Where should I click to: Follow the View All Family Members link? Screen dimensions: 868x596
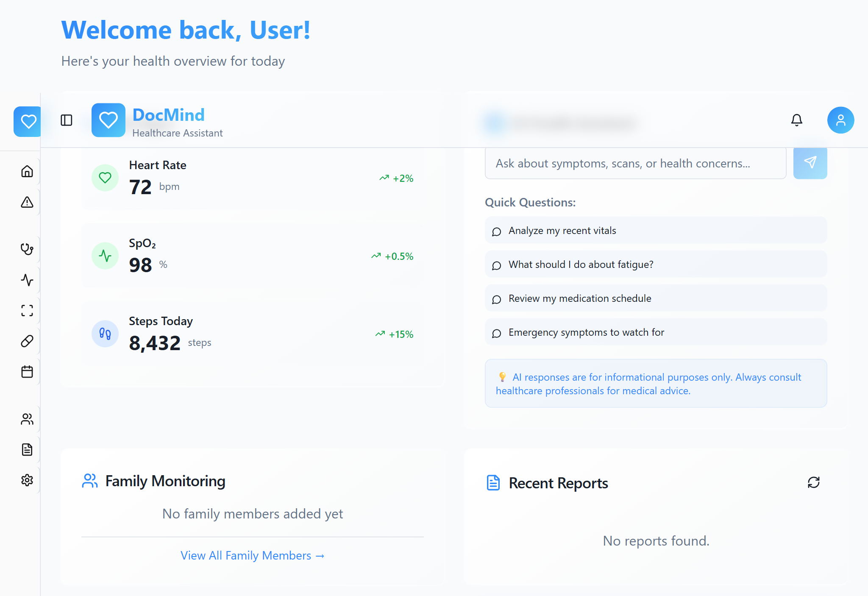coord(252,556)
